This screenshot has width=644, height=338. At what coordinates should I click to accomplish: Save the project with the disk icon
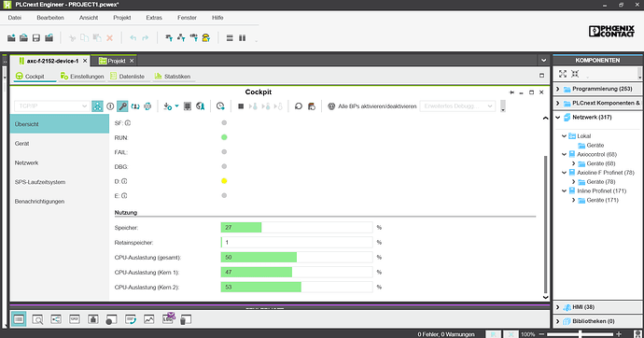click(x=36, y=37)
